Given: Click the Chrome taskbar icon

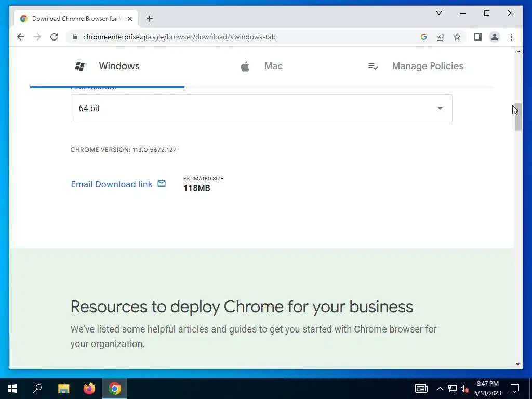Looking at the screenshot, I should click(x=115, y=389).
